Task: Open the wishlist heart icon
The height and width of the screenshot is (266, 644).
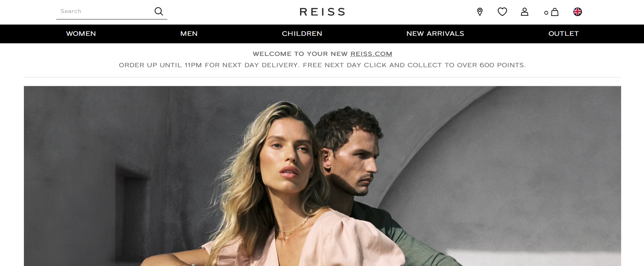Action: pyautogui.click(x=502, y=12)
